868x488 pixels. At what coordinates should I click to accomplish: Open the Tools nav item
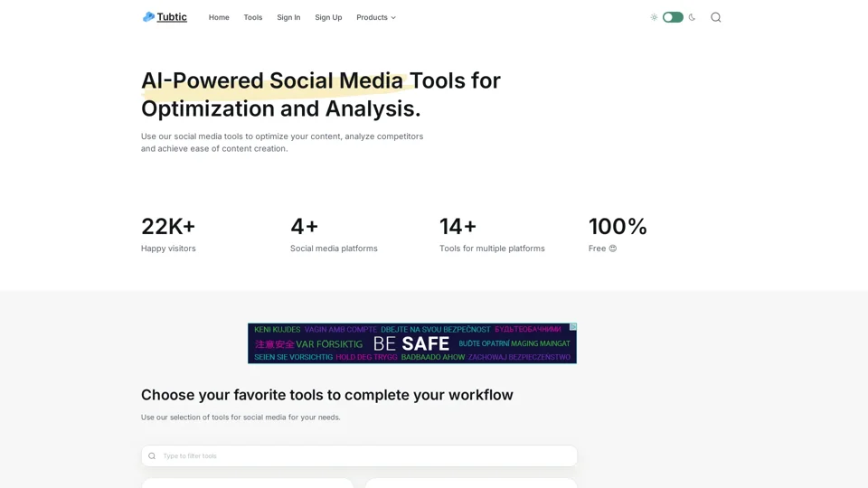pyautogui.click(x=253, y=18)
